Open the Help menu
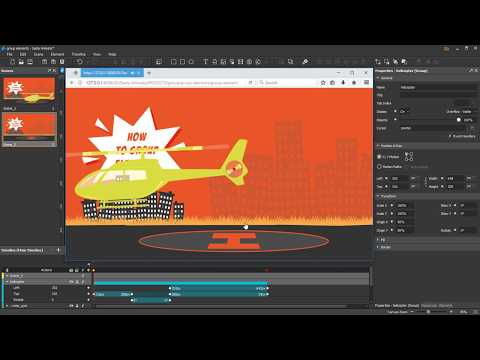Screen dimensions: 480x360 [x=112, y=54]
